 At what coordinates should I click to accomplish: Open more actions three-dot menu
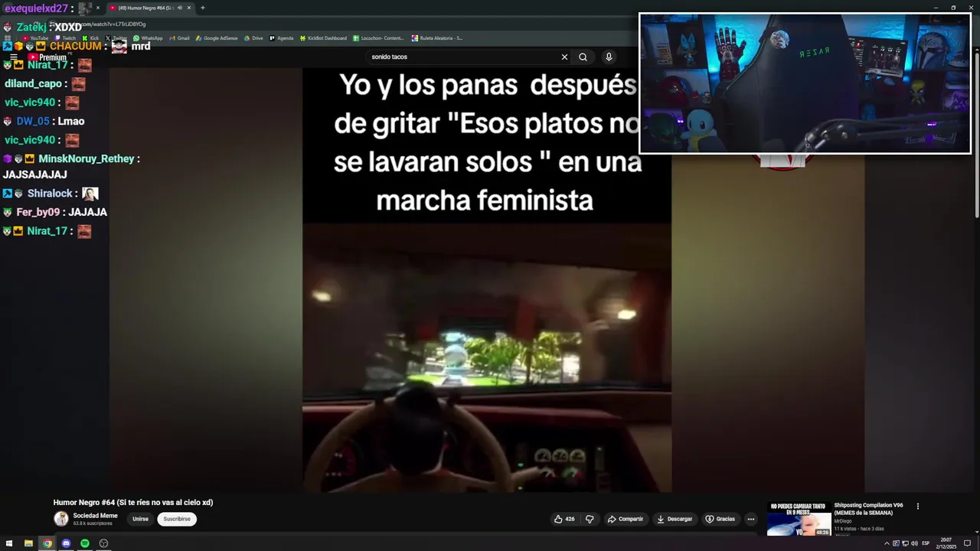click(x=751, y=519)
